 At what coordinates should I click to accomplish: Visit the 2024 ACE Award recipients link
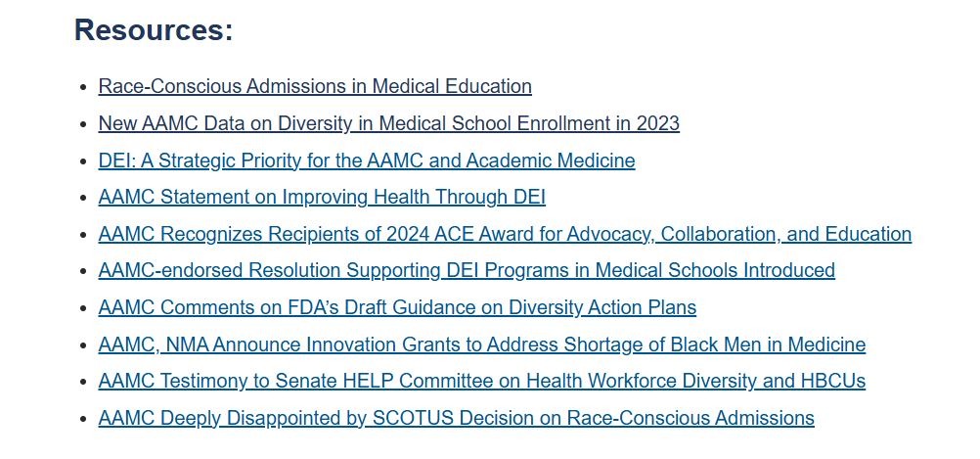pyautogui.click(x=505, y=234)
